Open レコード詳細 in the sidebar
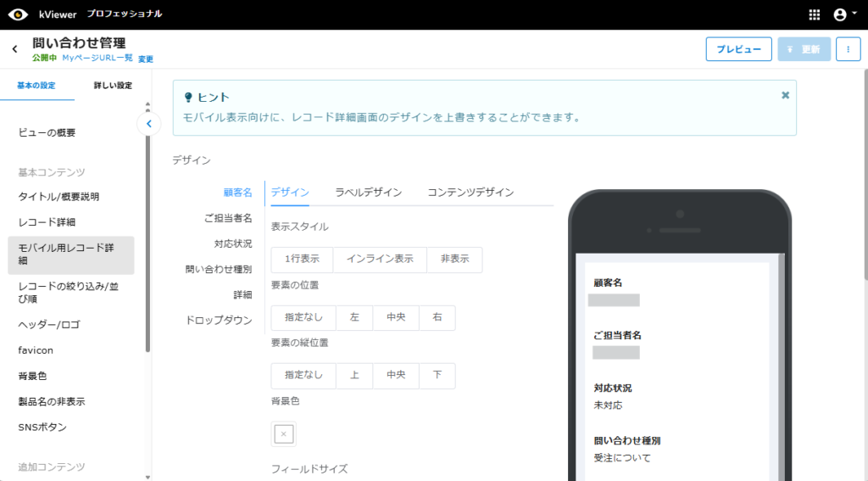This screenshot has width=868, height=481. [x=47, y=222]
